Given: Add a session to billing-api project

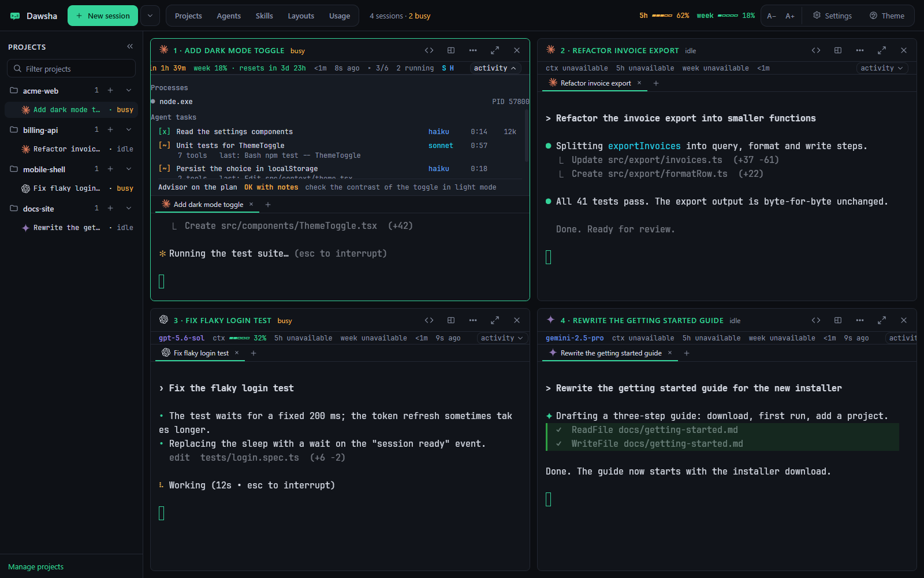Looking at the screenshot, I should [x=110, y=129].
